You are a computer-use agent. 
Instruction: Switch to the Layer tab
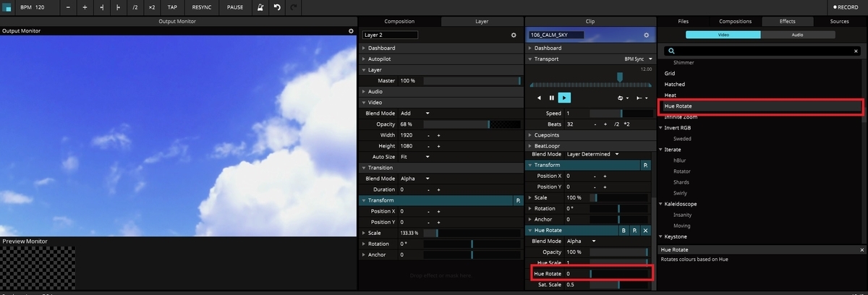coord(482,22)
